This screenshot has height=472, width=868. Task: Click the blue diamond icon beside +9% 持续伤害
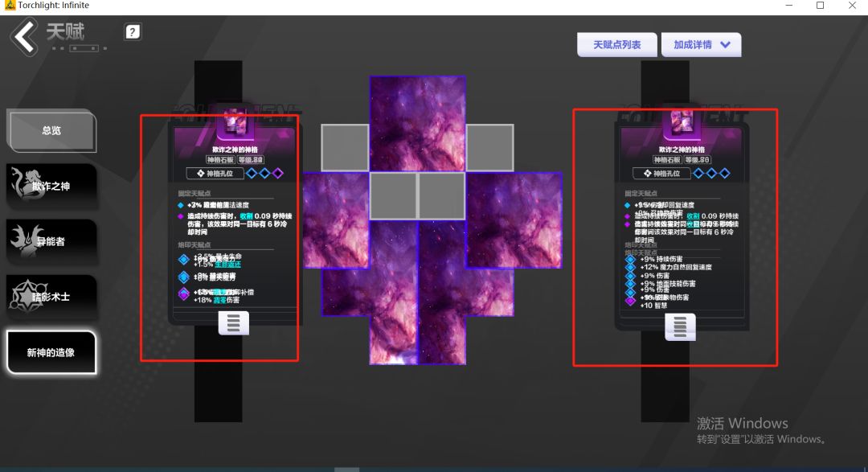pyautogui.click(x=630, y=259)
